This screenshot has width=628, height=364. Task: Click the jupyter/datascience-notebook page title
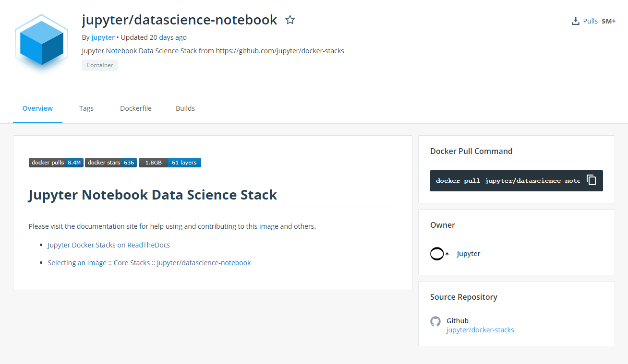(180, 20)
